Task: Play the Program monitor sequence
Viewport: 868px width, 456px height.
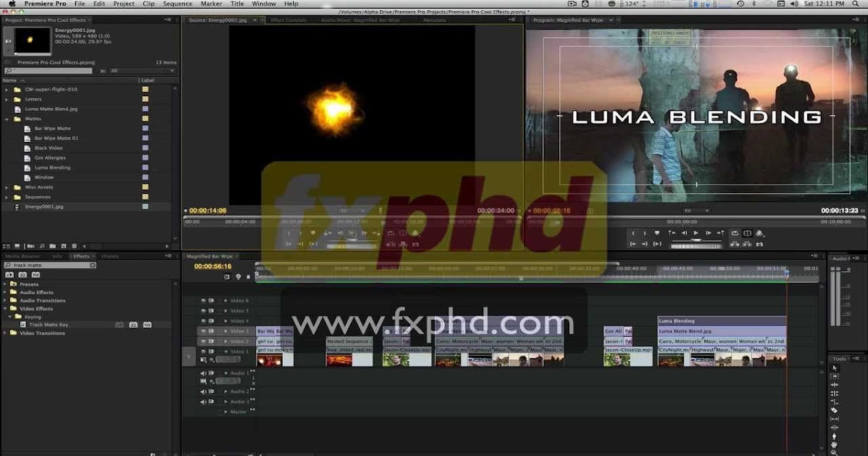Action: click(696, 233)
